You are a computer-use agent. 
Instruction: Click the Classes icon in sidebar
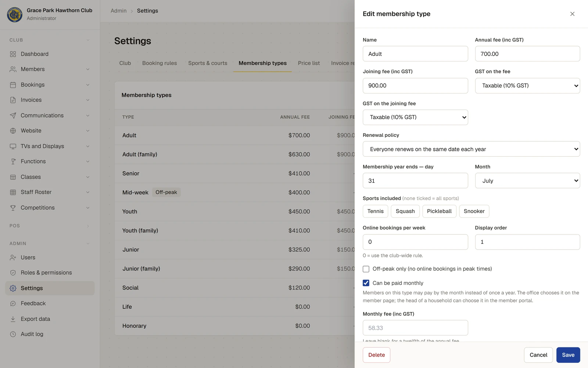click(13, 177)
